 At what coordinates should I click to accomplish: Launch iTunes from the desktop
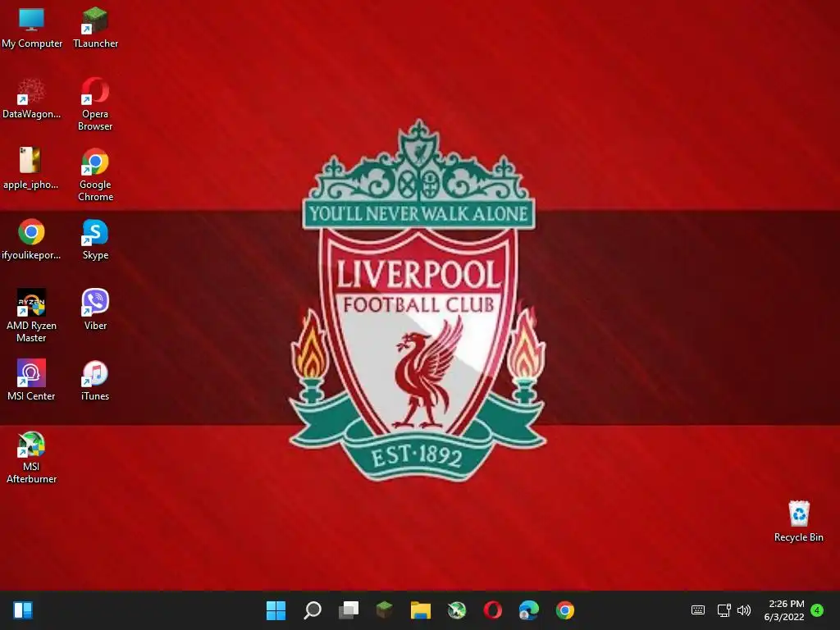coord(95,380)
